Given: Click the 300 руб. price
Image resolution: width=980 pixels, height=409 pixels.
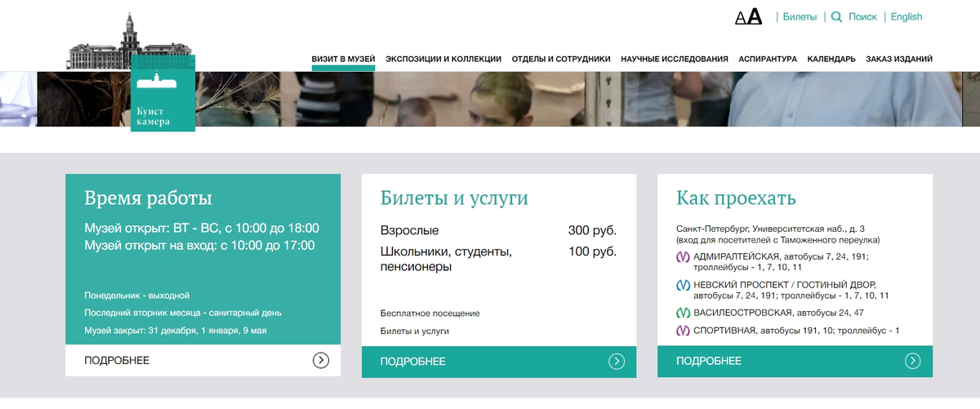Looking at the screenshot, I should (592, 231).
